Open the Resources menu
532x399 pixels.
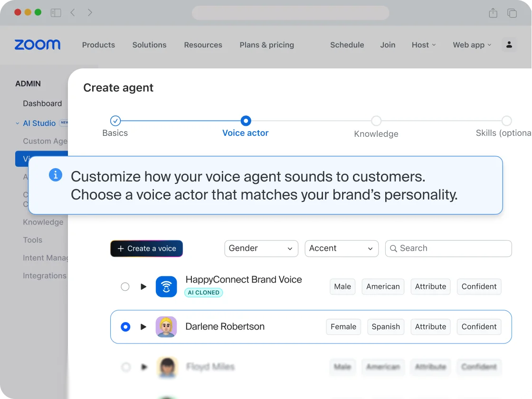(203, 45)
